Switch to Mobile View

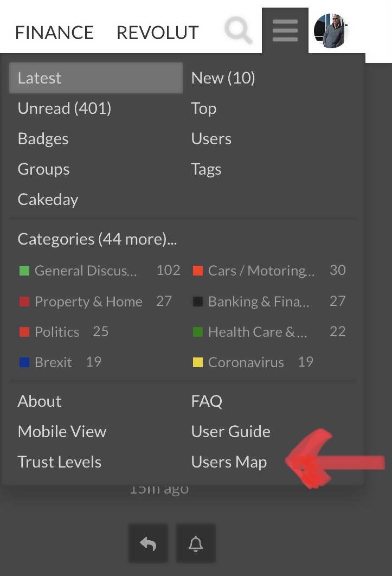click(62, 432)
